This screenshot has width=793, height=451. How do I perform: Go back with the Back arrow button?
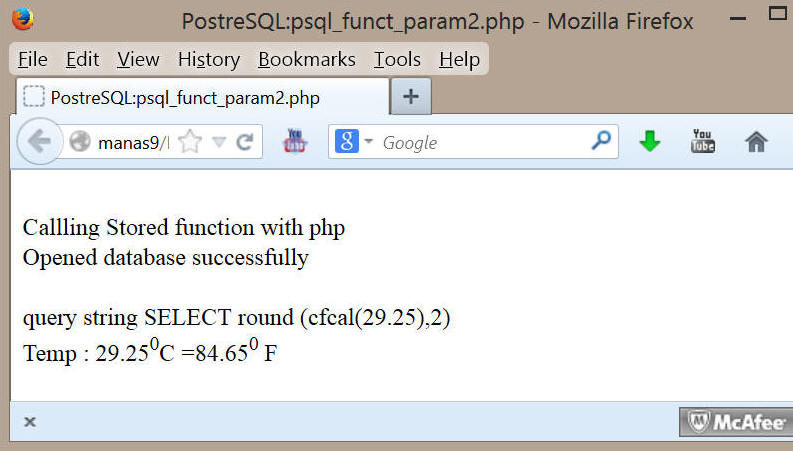39,141
